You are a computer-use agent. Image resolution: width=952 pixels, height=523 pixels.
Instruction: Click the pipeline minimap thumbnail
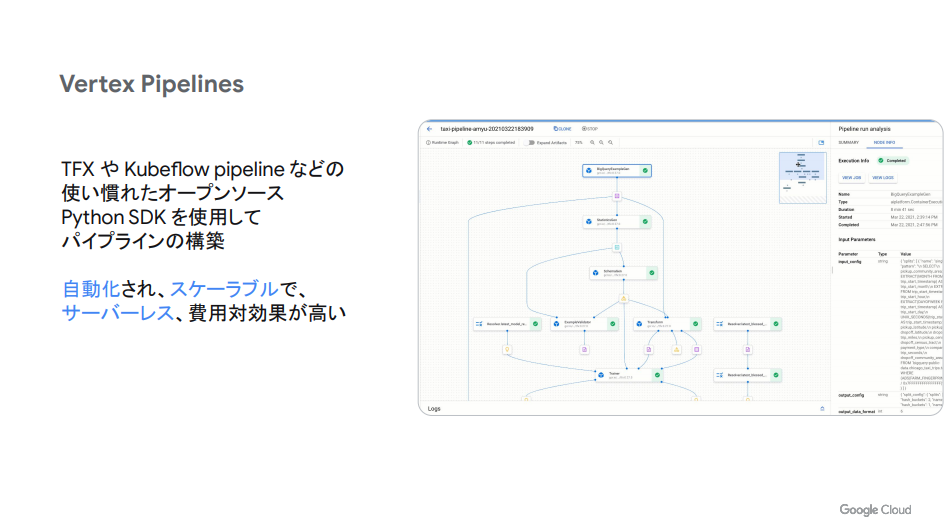coord(802,177)
